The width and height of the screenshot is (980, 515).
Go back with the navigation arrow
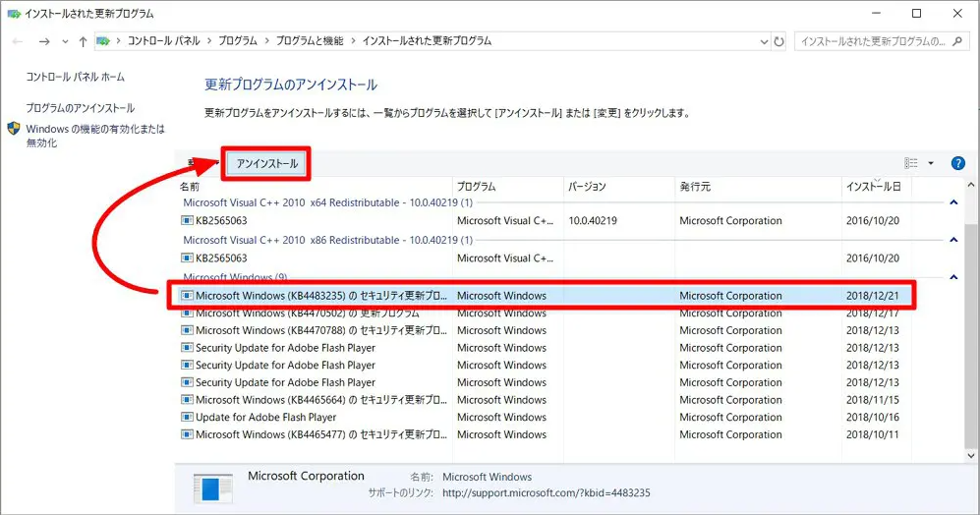[x=18, y=41]
